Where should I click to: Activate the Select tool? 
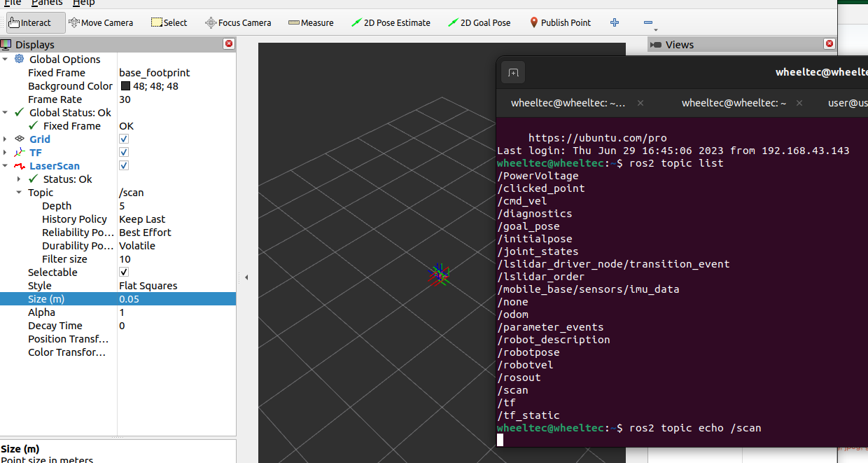pyautogui.click(x=169, y=22)
